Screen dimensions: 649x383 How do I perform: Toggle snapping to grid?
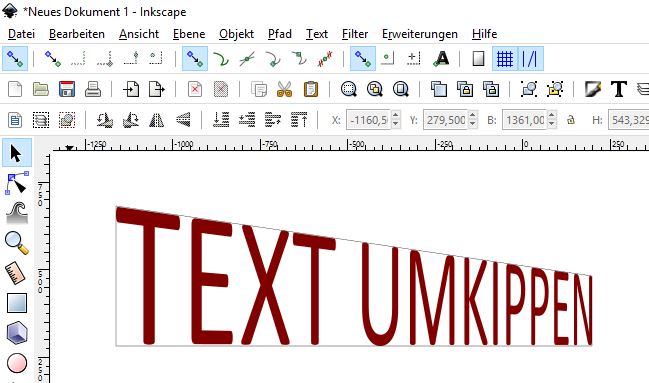(x=505, y=59)
